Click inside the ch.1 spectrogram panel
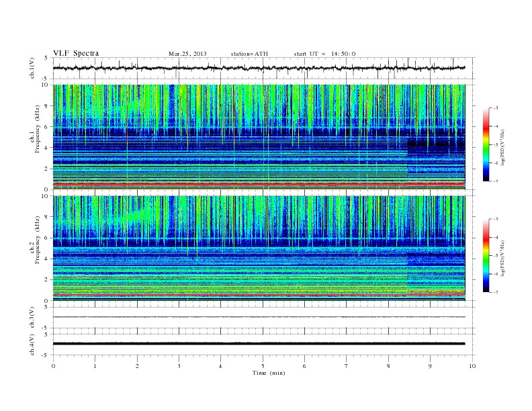This screenshot has width=532, height=411. [259, 137]
